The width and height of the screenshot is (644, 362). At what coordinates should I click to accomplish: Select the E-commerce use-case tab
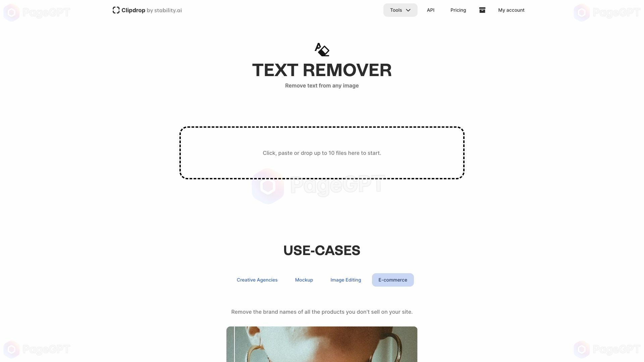392,280
